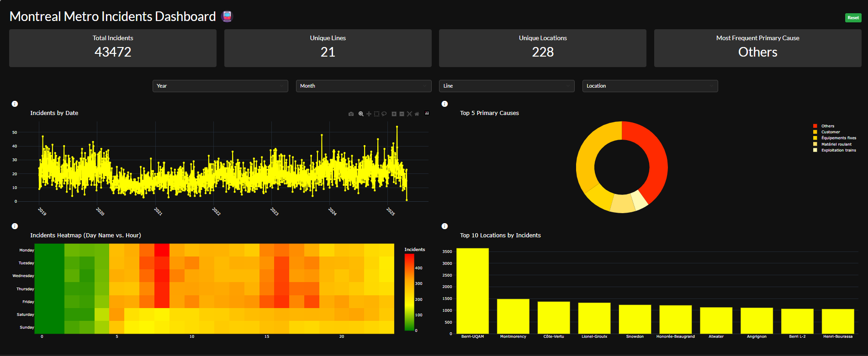Reset axes with the home icon

(x=417, y=114)
